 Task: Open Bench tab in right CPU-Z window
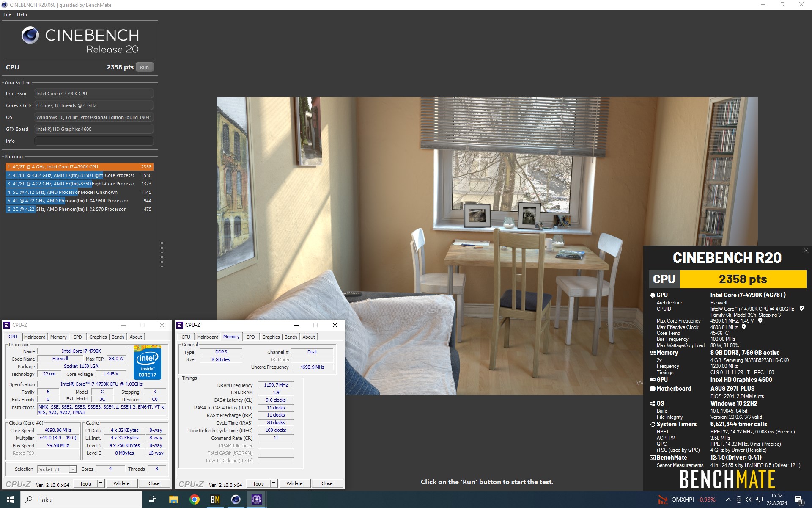coord(291,337)
